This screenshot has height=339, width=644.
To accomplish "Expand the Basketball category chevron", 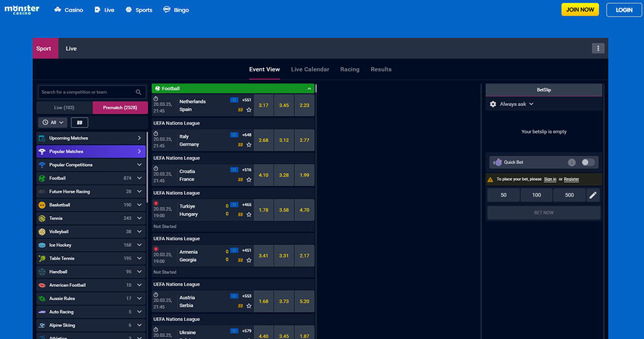I will click(x=139, y=205).
